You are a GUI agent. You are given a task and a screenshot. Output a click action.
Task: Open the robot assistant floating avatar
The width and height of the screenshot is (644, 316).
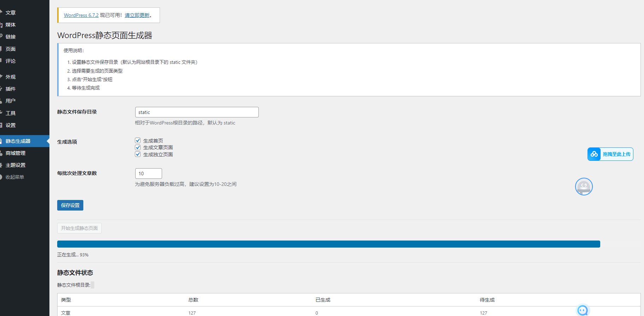pos(584,187)
